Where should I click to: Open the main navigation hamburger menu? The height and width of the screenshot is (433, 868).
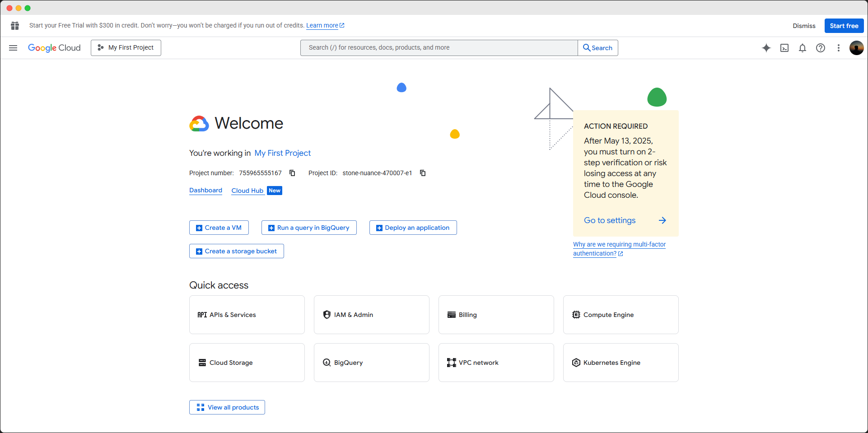13,48
